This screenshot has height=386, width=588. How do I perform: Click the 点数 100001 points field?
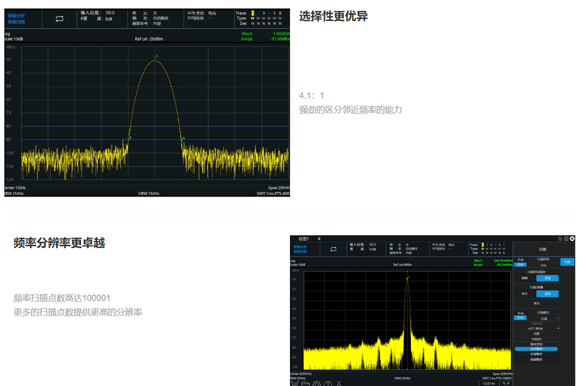(x=536, y=339)
